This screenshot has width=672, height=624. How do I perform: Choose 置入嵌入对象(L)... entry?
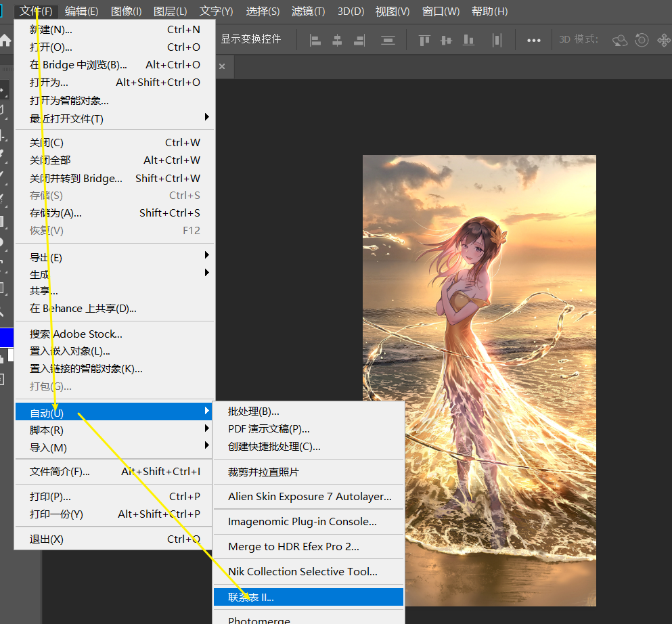(x=114, y=351)
